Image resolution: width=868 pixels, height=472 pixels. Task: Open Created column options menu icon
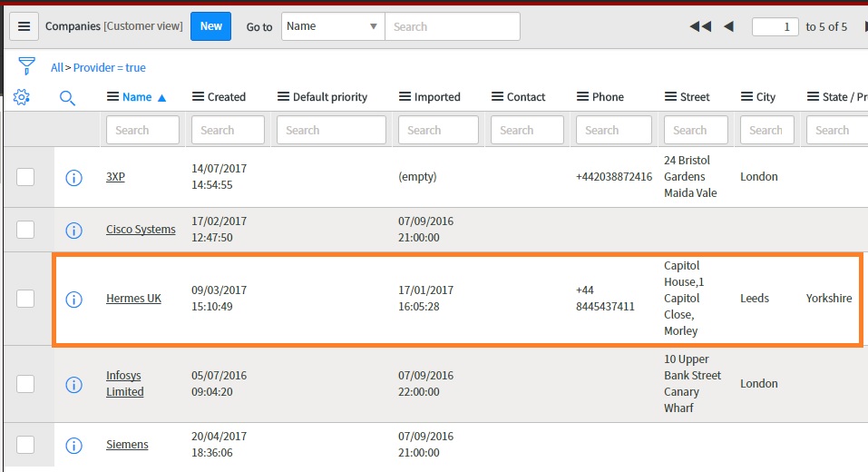(198, 97)
